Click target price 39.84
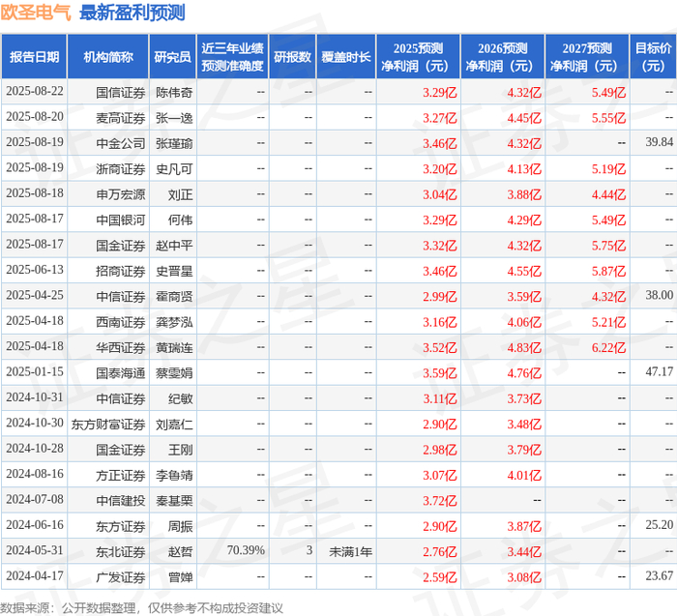677x616 pixels. click(660, 142)
